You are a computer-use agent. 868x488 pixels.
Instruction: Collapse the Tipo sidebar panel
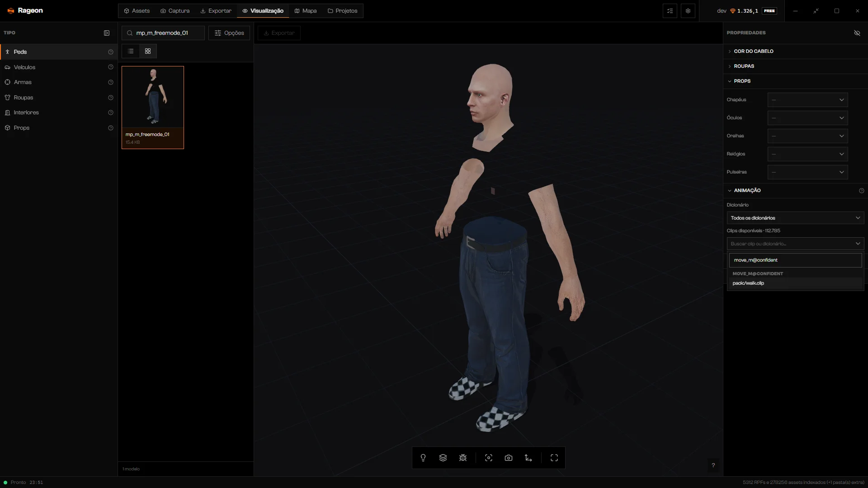pos(107,33)
